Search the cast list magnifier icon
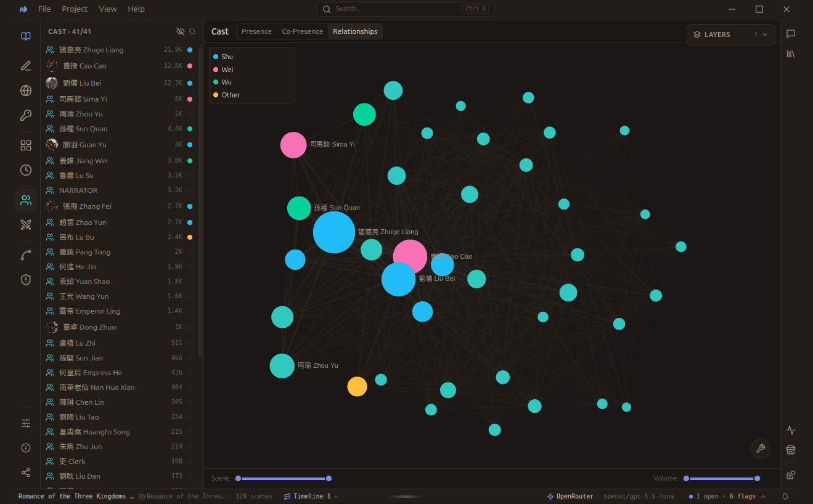Screen dimensions: 813x504 click(192, 31)
